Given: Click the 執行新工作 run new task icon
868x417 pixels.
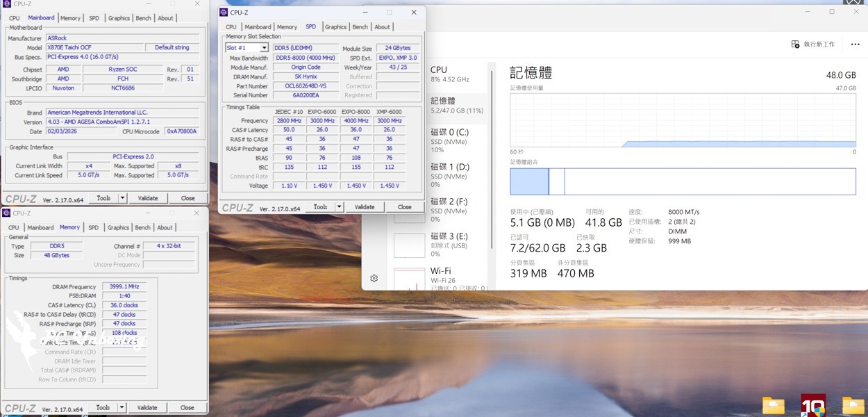Looking at the screenshot, I should [x=795, y=44].
